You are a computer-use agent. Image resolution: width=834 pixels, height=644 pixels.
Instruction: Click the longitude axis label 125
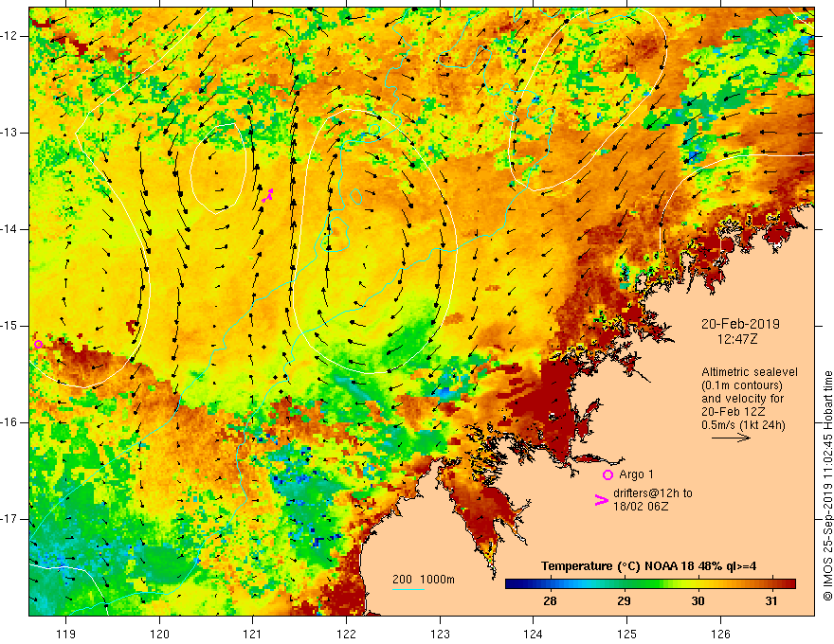point(627,634)
